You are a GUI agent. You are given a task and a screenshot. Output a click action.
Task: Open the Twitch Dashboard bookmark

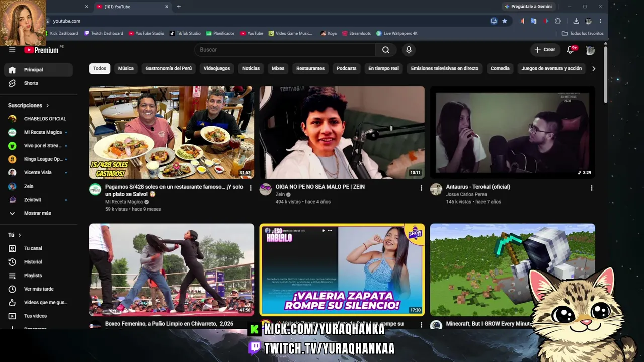[104, 33]
